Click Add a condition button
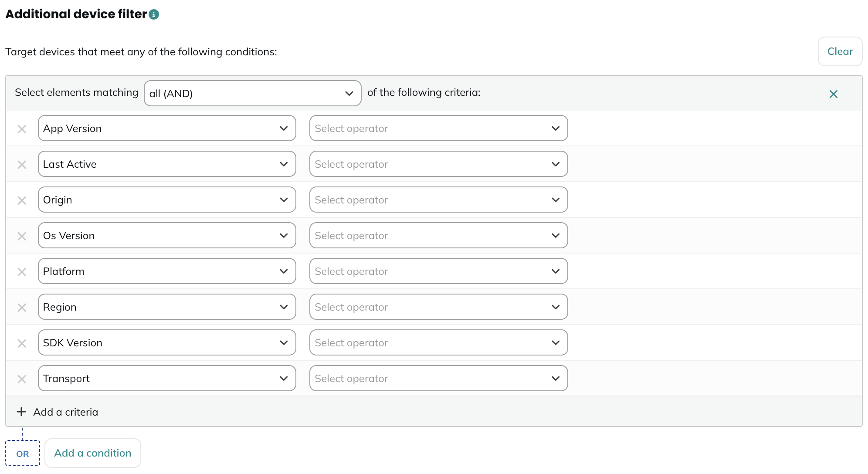This screenshot has width=868, height=474. [x=92, y=453]
